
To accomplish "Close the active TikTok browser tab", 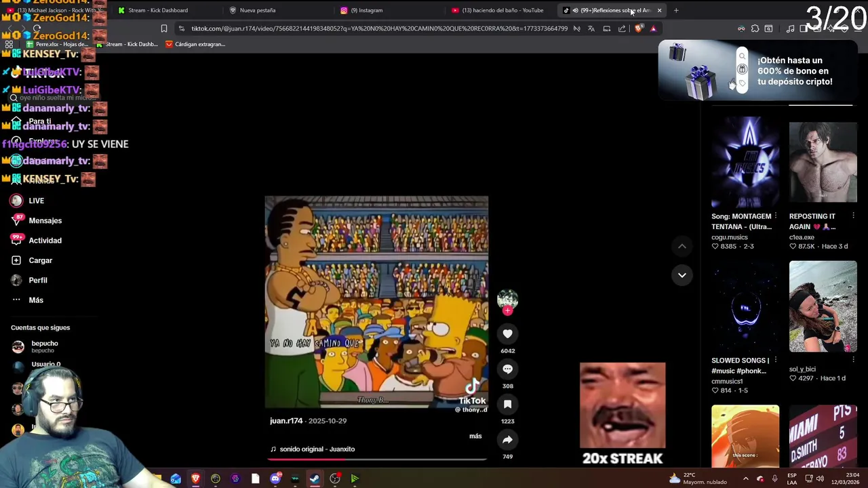I will [x=658, y=10].
